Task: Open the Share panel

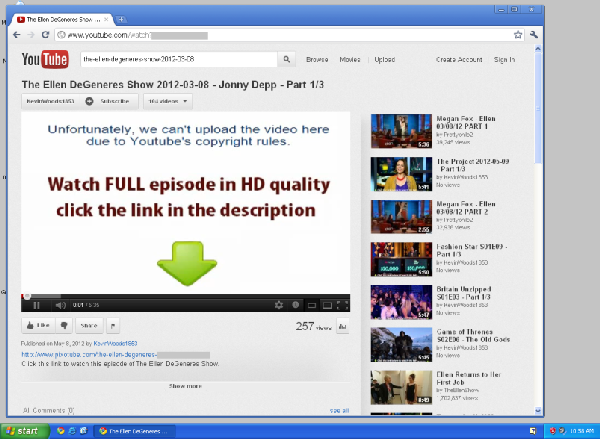Action: tap(89, 325)
